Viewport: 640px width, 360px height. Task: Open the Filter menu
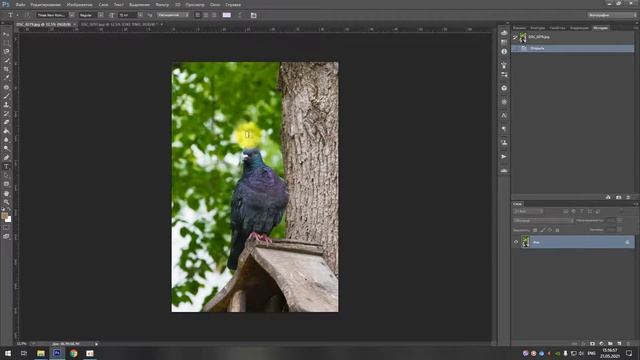pos(162,5)
